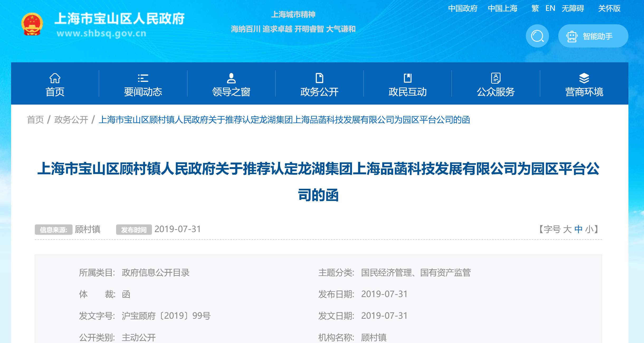
Task: Open the 中国政府 link at top
Action: click(463, 8)
